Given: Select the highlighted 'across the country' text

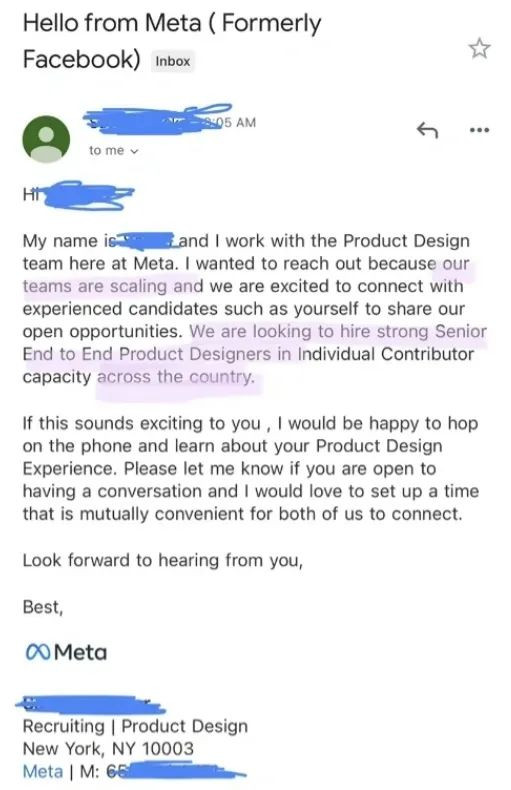Looking at the screenshot, I should [176, 377].
